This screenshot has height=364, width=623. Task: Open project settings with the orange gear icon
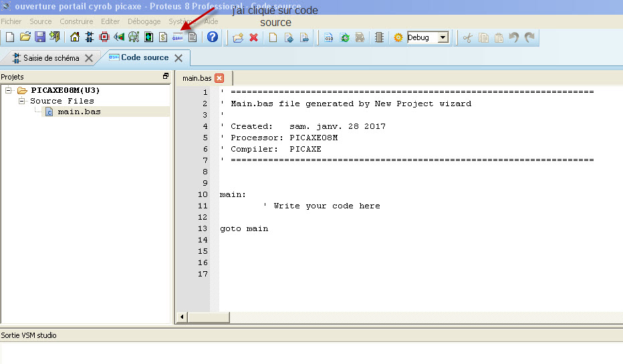[398, 37]
